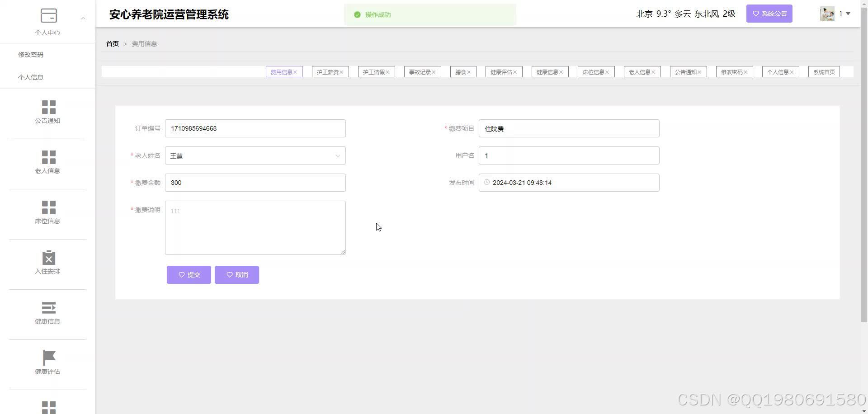Open the 健康评估 flag icon

pos(48,358)
